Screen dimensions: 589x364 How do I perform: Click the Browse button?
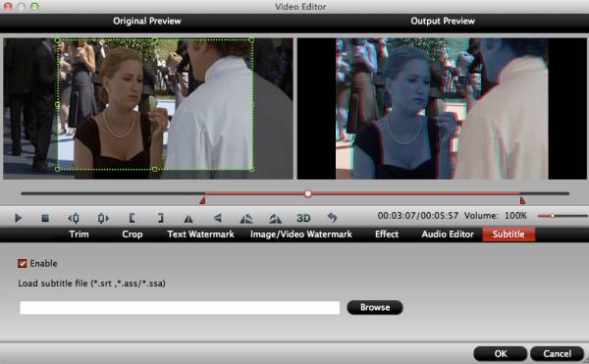coord(375,307)
